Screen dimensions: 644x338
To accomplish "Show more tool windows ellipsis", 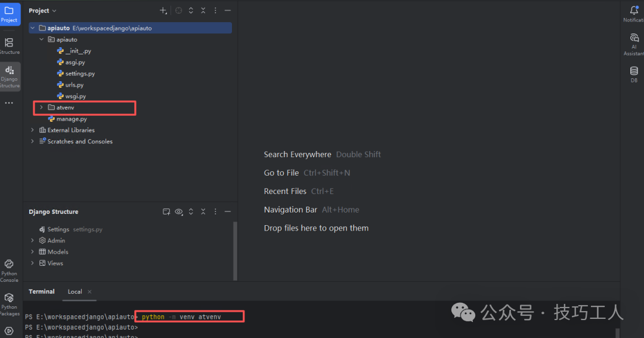I will point(9,103).
